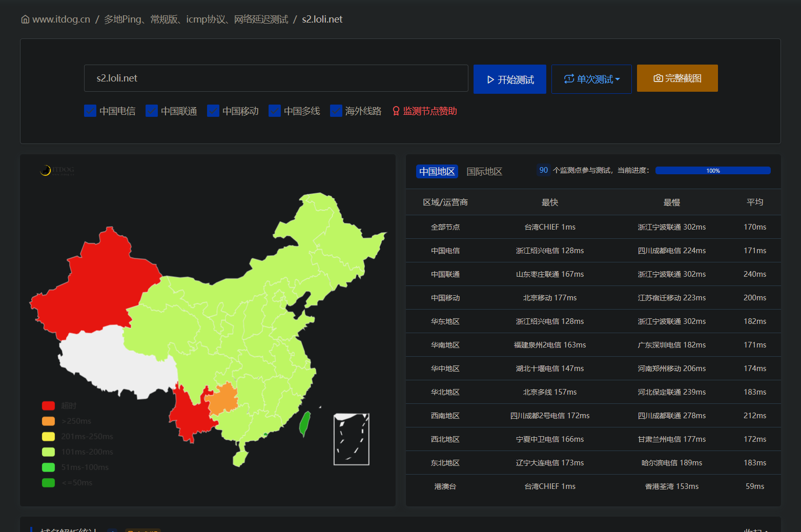Click the 90 monitoring nodes count badge
The image size is (801, 532).
544,170
